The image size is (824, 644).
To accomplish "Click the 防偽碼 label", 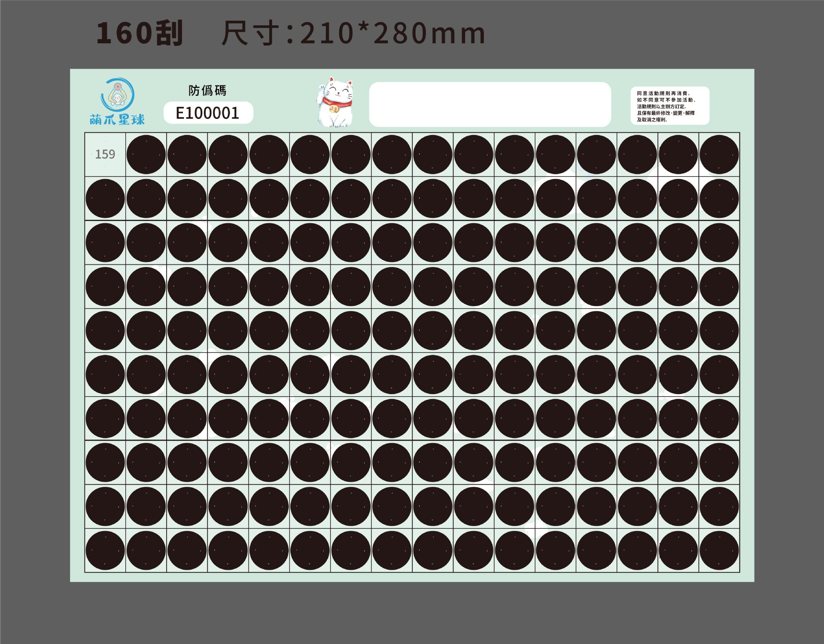I will [x=207, y=91].
